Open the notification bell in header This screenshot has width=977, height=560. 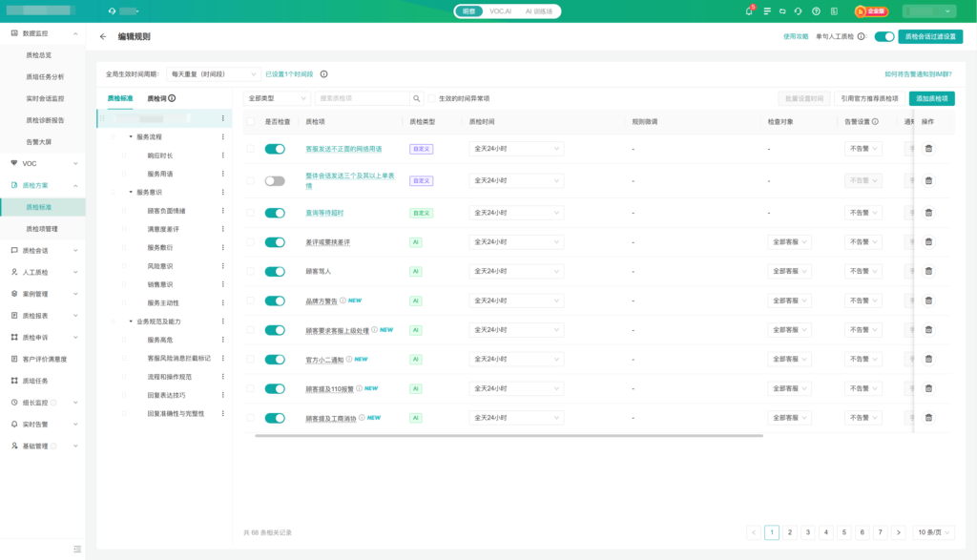[749, 11]
